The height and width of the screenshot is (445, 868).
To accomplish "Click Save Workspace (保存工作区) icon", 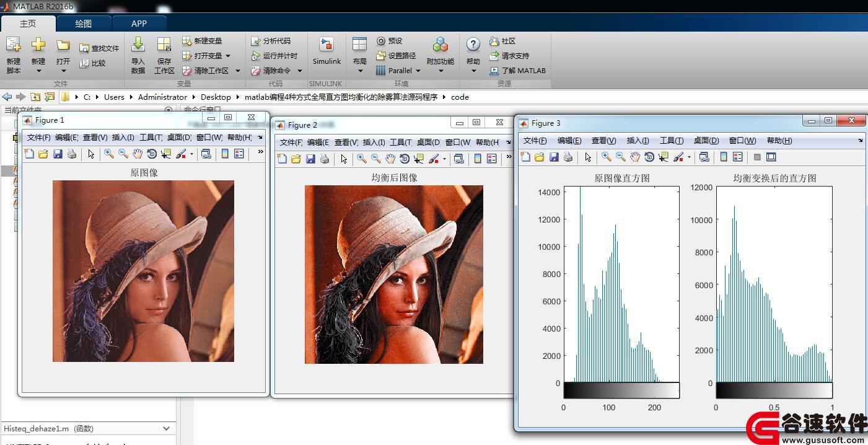I will [x=164, y=45].
